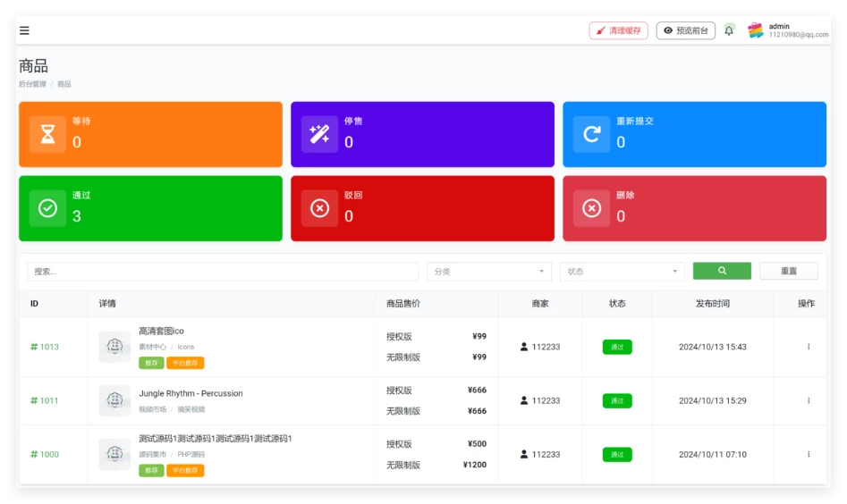Click the 预览前台 preview button
This screenshot has width=847, height=504.
(x=685, y=30)
